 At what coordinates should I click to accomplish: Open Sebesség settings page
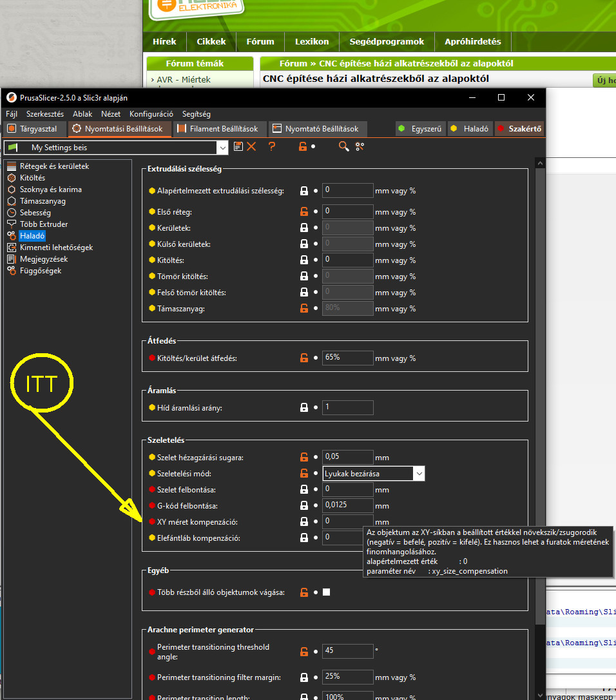click(35, 213)
